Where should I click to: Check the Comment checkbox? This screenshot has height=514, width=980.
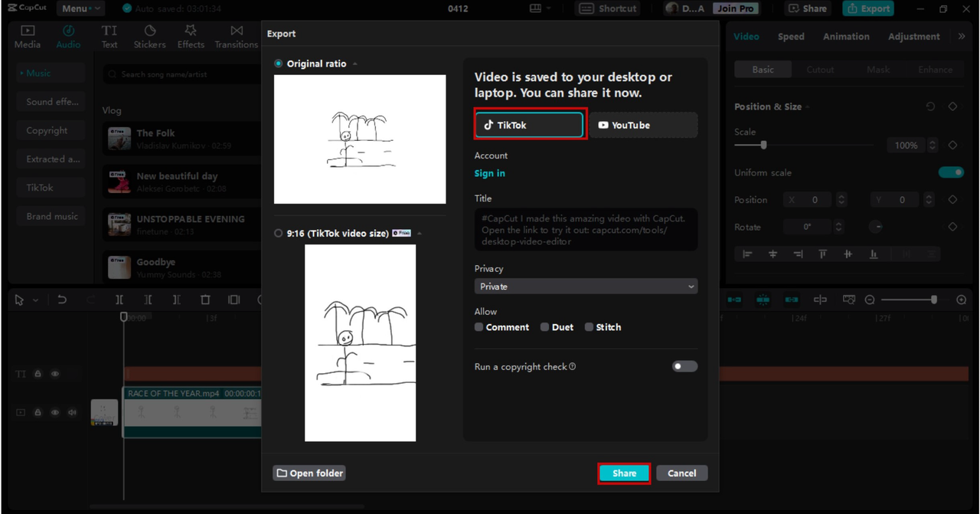tap(479, 327)
